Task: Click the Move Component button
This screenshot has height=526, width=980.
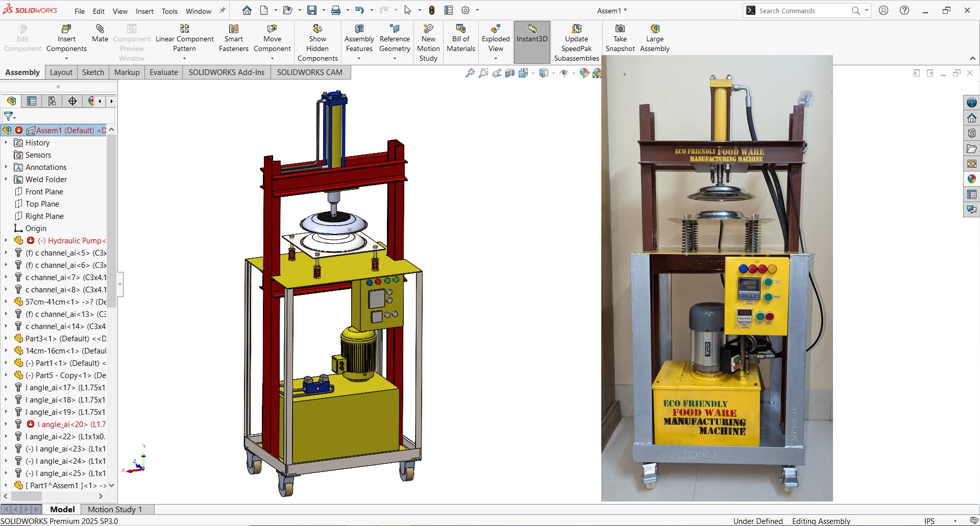Action: (272, 38)
